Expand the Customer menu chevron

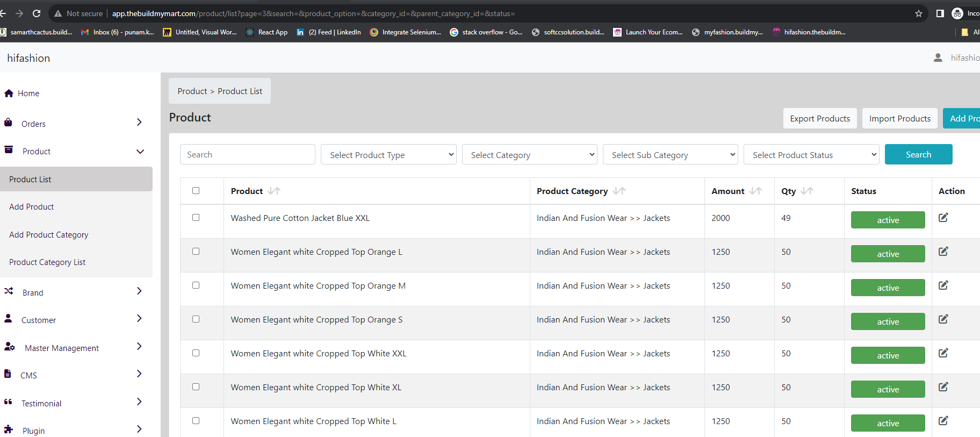pos(139,319)
